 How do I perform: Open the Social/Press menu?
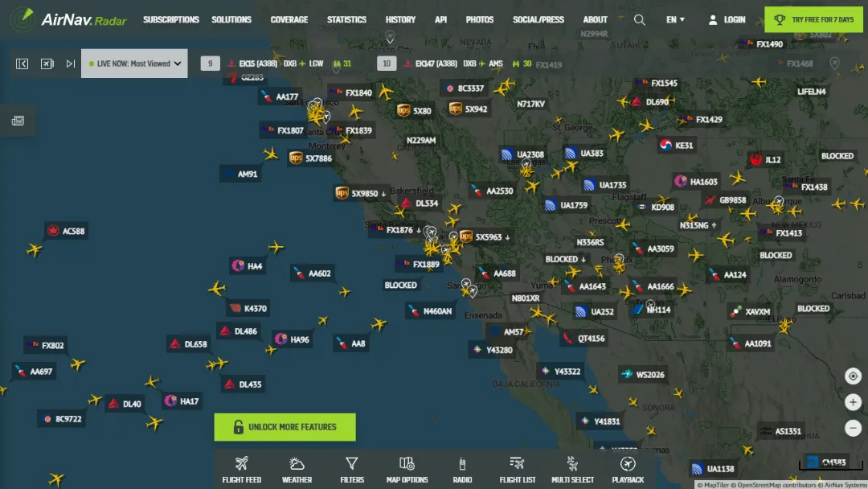click(x=538, y=20)
